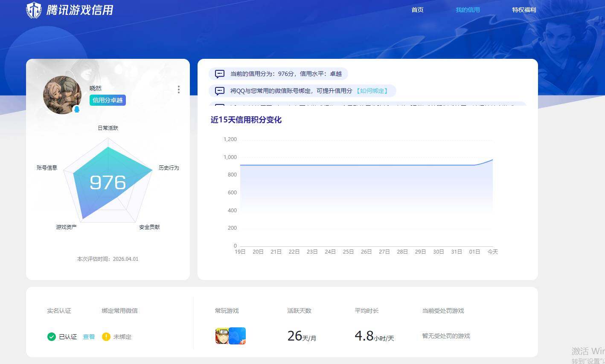The image size is (605, 364).
Task: Click the green verified checkmark icon
Action: (x=52, y=337)
